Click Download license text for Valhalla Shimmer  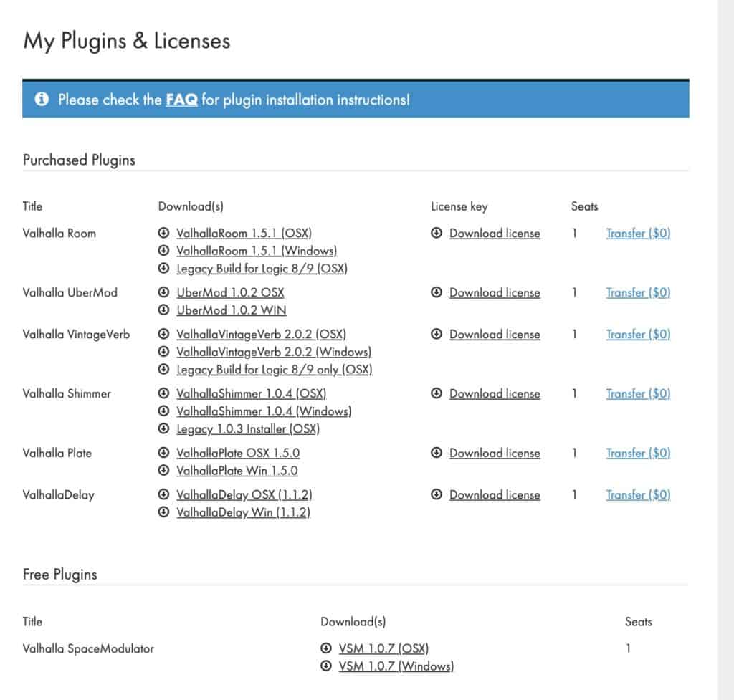tap(495, 393)
